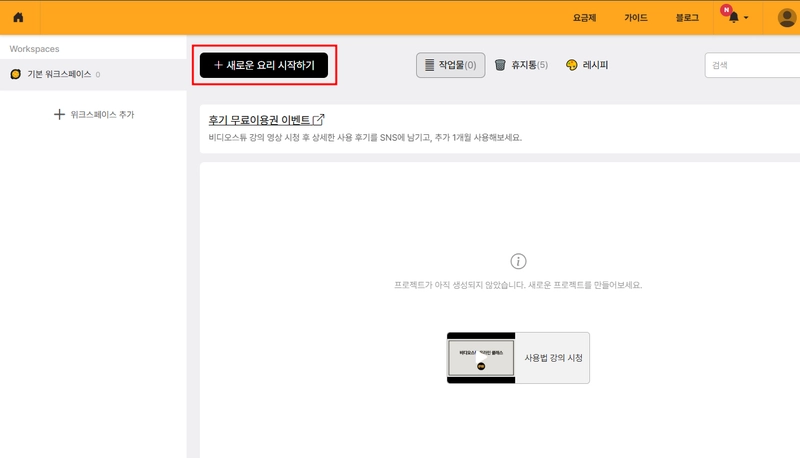Select the 작업물 list icon
The width and height of the screenshot is (800, 458).
pos(430,65)
